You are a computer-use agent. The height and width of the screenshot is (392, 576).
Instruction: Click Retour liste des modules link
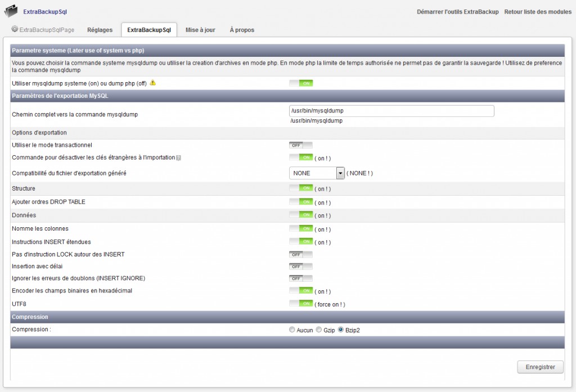point(537,12)
